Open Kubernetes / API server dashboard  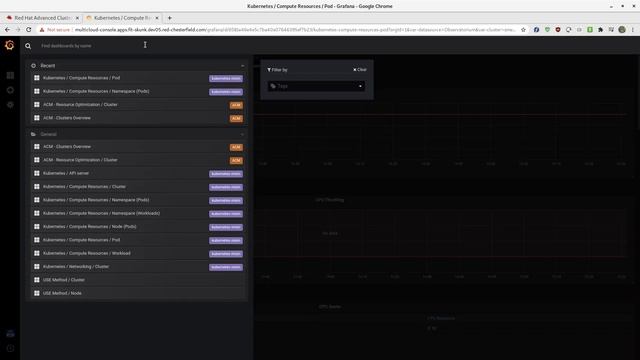coord(138,173)
